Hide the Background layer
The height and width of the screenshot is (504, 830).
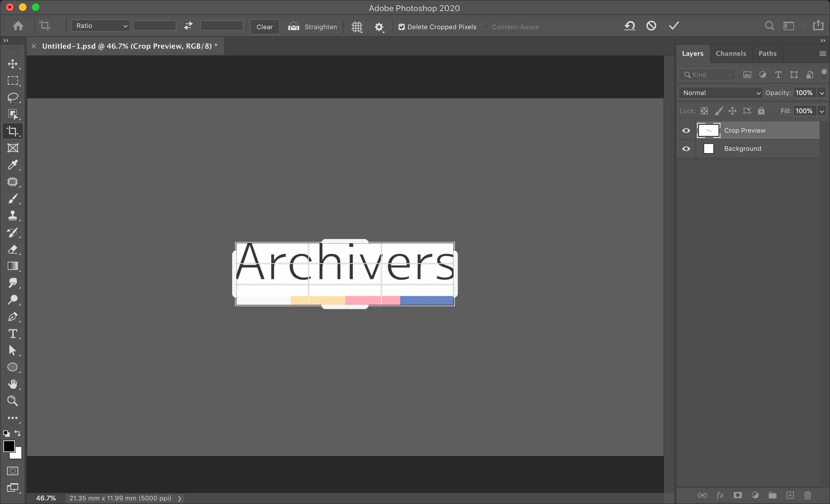(686, 149)
